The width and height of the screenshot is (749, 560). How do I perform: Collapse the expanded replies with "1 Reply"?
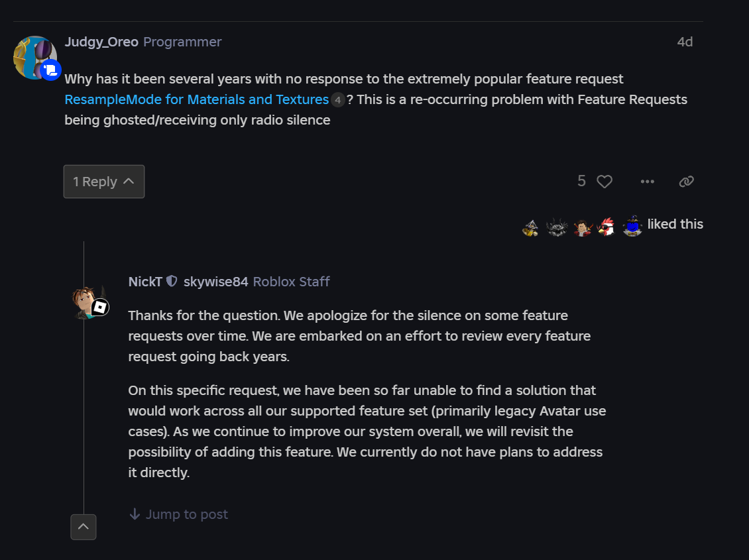[x=104, y=182]
